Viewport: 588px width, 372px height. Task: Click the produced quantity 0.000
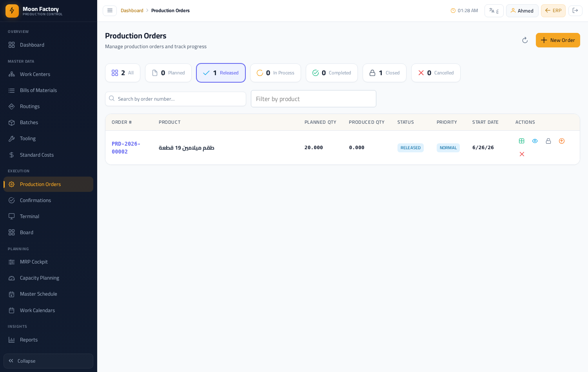pyautogui.click(x=357, y=148)
